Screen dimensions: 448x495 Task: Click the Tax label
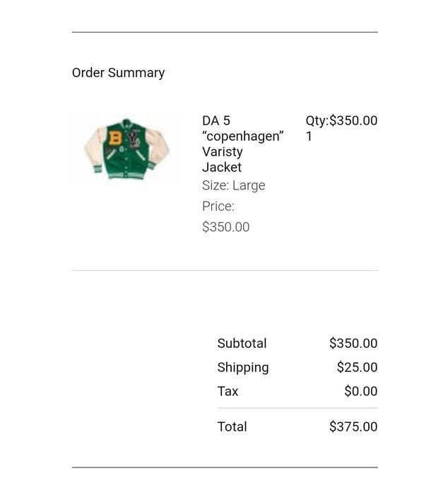[x=228, y=392]
